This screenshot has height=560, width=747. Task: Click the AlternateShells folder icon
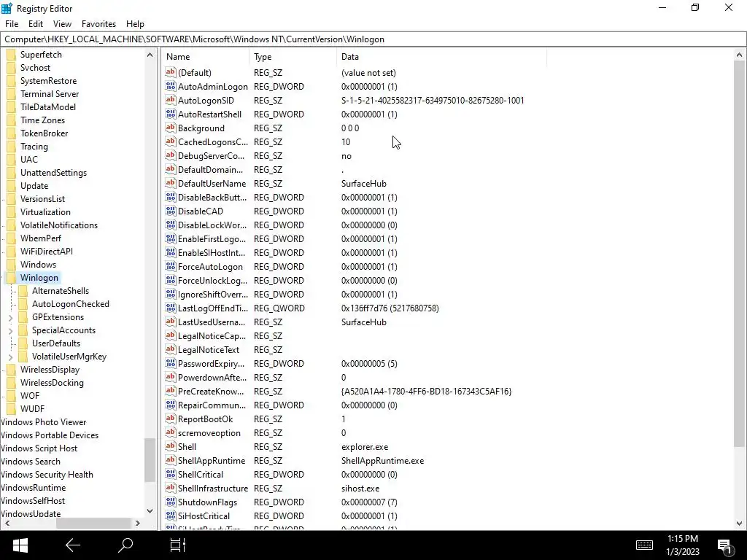pos(23,290)
